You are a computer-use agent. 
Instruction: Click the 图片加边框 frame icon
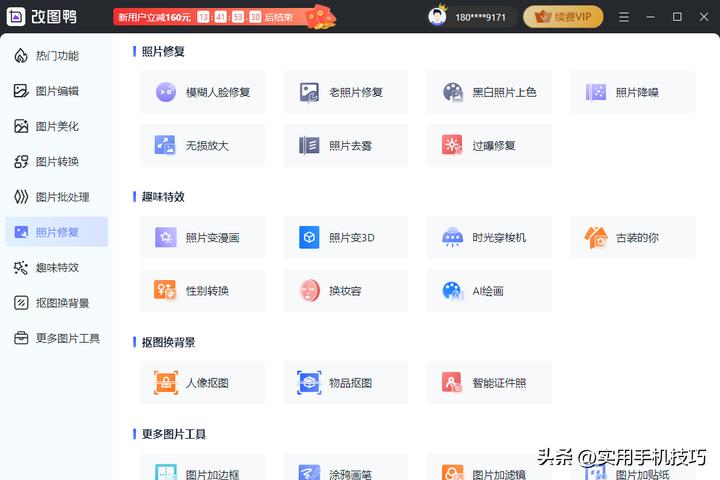click(166, 472)
